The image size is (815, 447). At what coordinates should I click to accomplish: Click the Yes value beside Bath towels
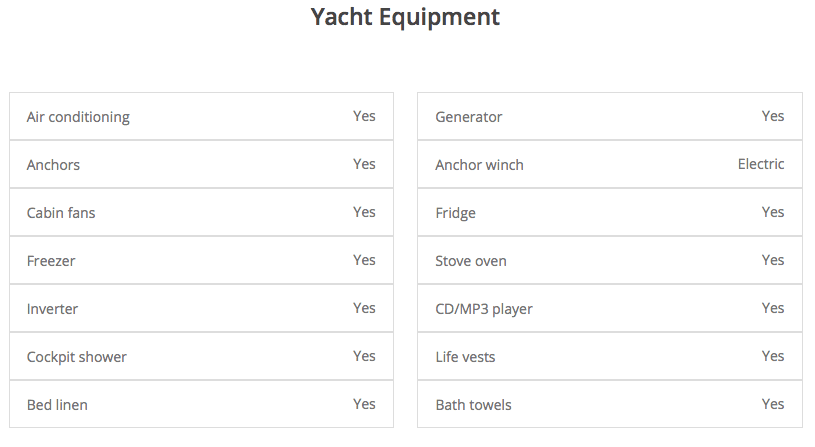click(x=773, y=404)
